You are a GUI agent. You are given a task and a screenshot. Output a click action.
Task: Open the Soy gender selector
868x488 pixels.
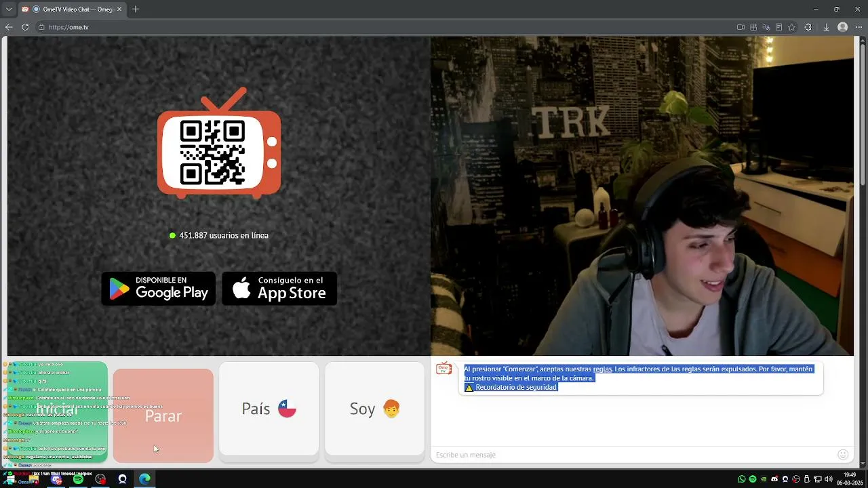pos(374,409)
